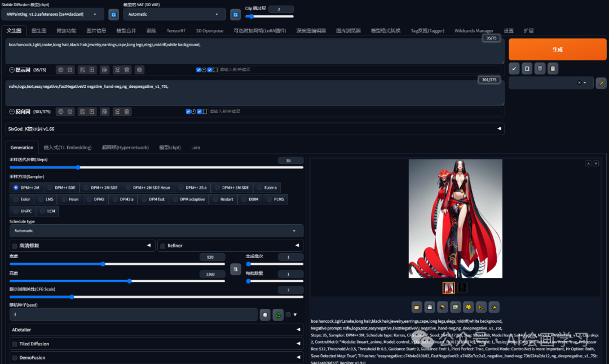Open the Schedule type dropdown
Screen dimensions: 609x364
(156, 230)
